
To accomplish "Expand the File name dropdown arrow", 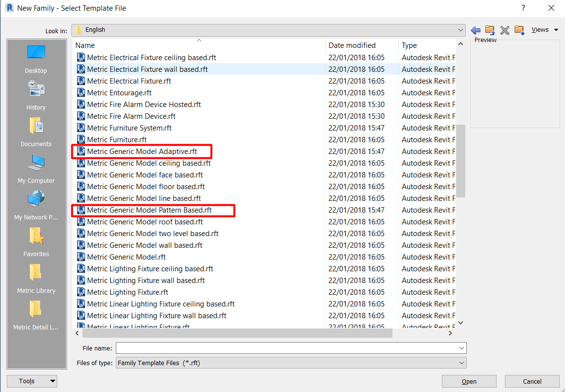I will [461, 348].
